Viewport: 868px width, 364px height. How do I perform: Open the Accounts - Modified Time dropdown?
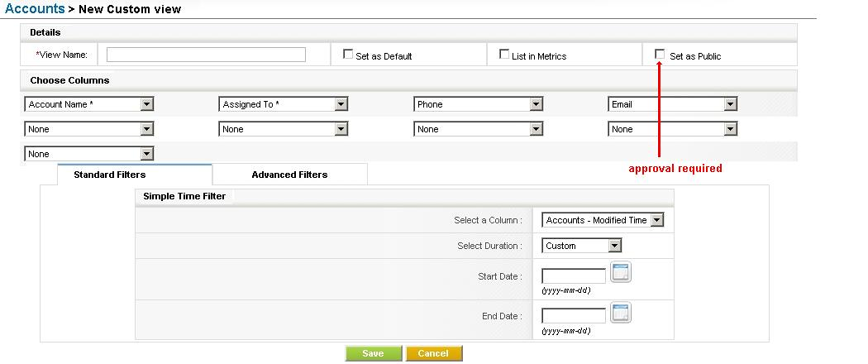[603, 220]
